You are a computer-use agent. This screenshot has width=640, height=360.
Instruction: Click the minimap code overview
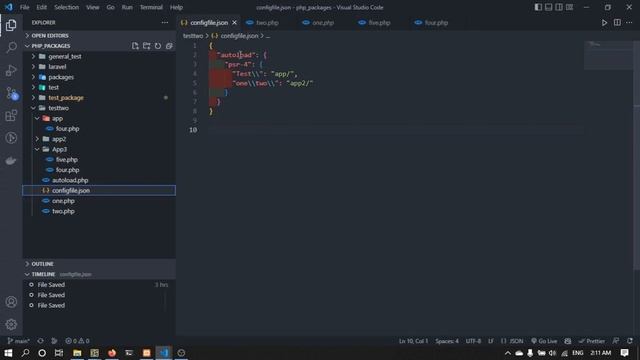coord(608,55)
